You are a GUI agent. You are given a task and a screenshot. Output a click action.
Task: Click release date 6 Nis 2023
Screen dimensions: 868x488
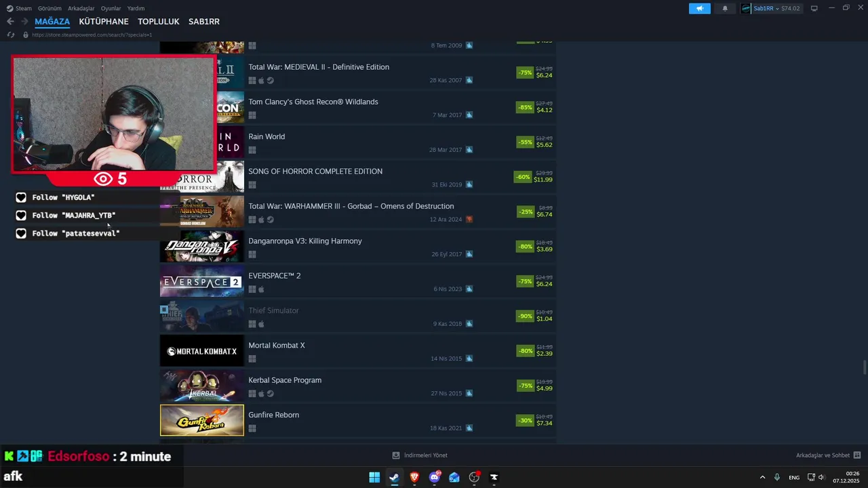(x=448, y=289)
